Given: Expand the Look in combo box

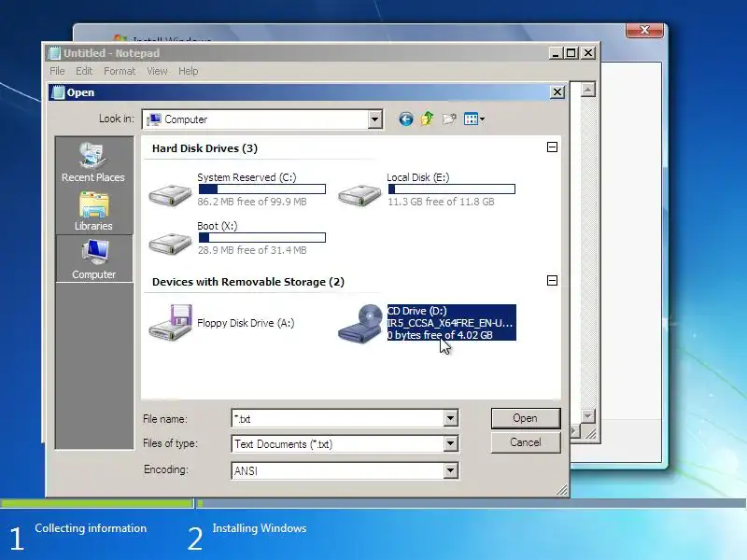Looking at the screenshot, I should coord(375,119).
